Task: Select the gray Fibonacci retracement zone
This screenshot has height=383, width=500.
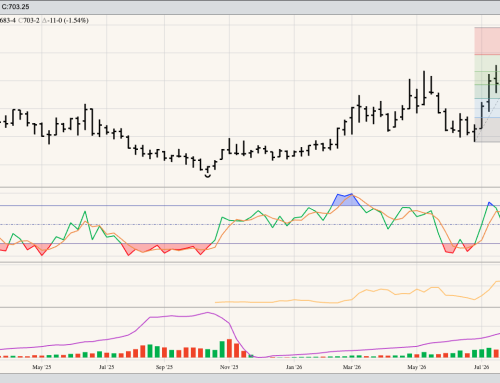Action: 487,130
